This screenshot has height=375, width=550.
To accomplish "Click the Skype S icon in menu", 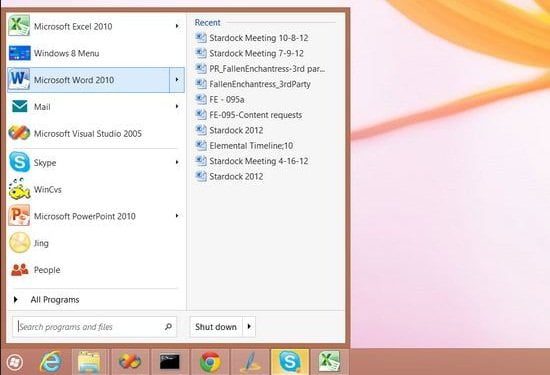I will [19, 162].
